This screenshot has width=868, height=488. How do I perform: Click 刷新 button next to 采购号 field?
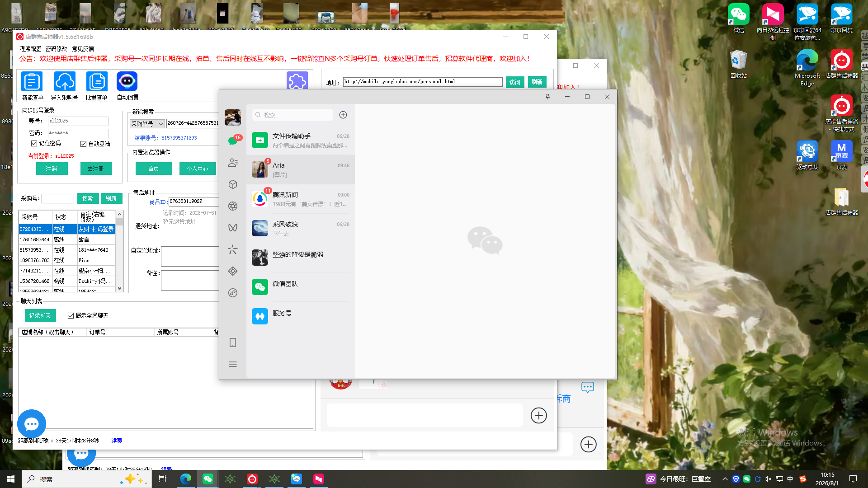111,198
